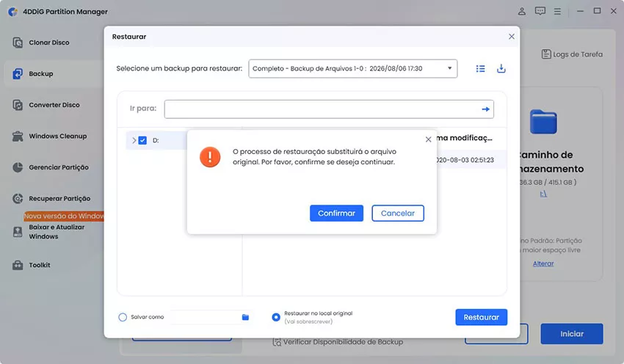Screen dimensions: 624x364
Task: Click the blue storage folder icon
Action: click(x=543, y=122)
